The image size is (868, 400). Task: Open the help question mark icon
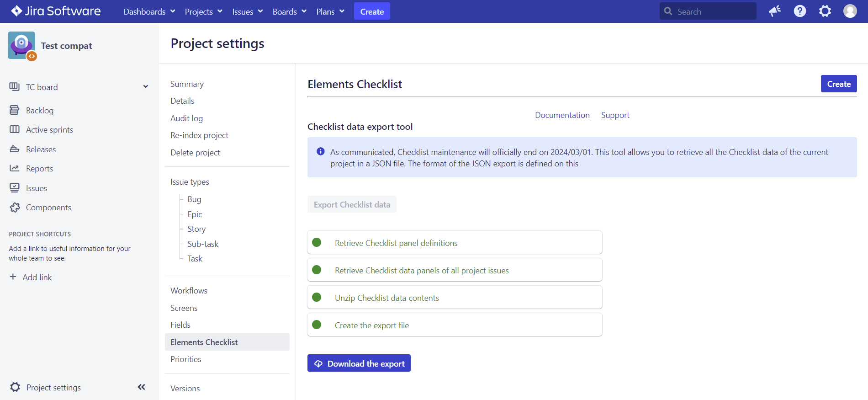tap(800, 11)
